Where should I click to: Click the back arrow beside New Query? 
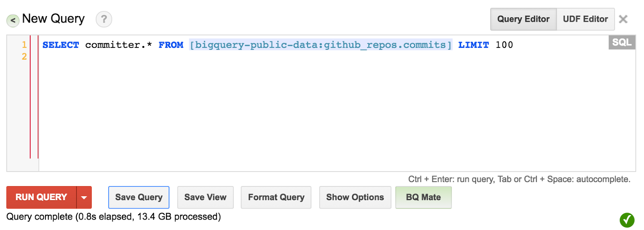tap(13, 20)
